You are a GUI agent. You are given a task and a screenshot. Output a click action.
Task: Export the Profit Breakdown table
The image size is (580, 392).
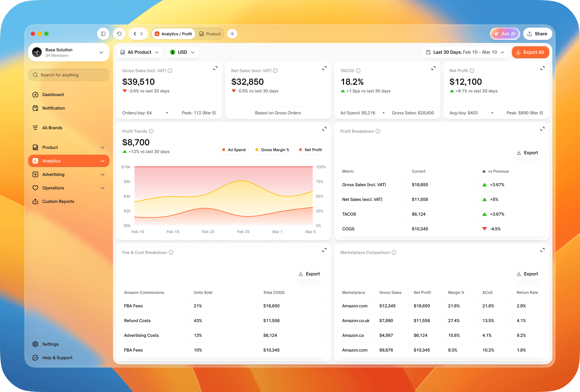click(527, 153)
